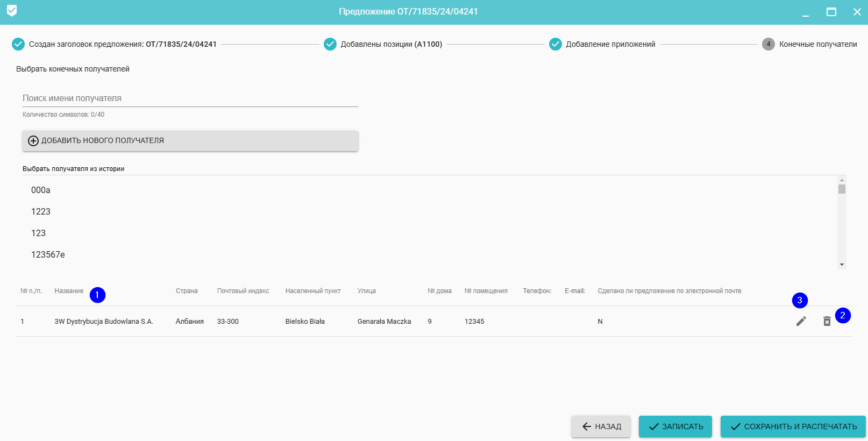Click the pencil edit icon for recipient
Screen dimensions: 868x441
pos(801,321)
